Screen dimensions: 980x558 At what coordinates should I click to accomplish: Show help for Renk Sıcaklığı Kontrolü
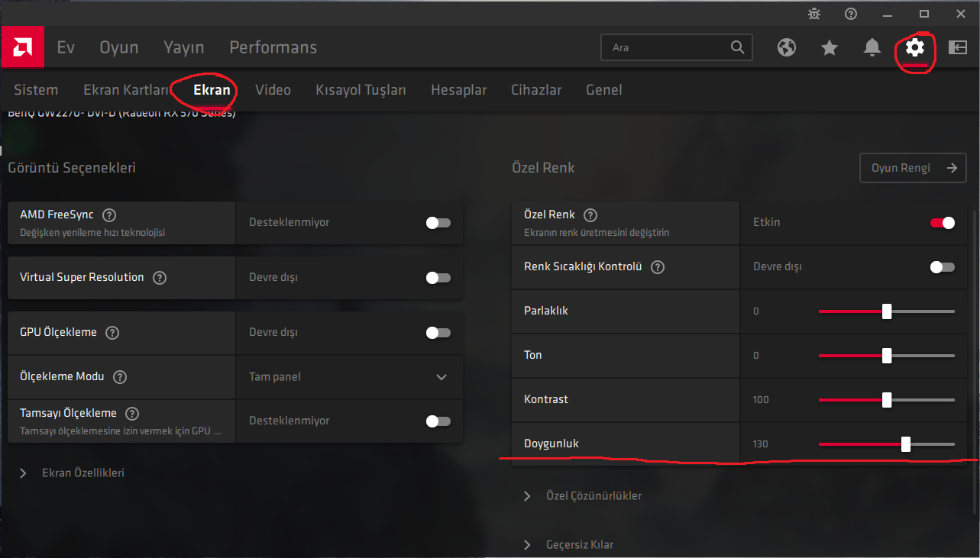point(658,267)
